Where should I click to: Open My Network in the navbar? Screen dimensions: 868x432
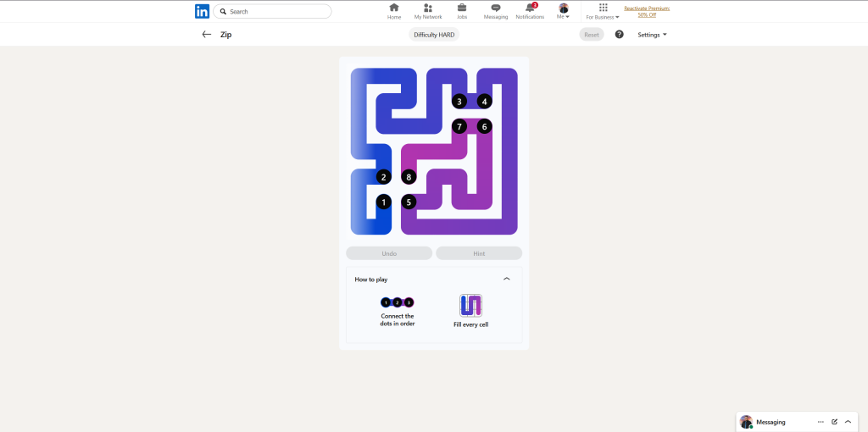point(428,11)
